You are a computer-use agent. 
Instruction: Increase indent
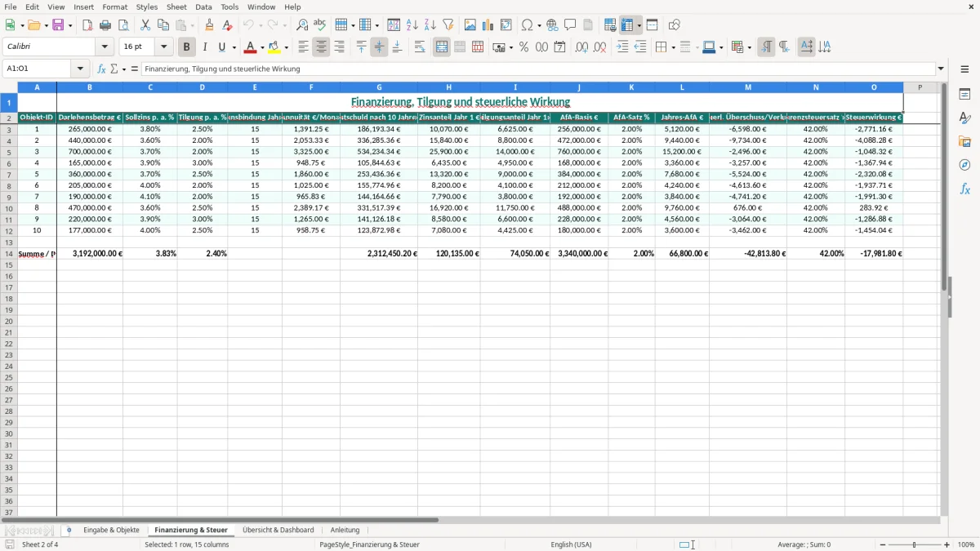pyautogui.click(x=622, y=47)
